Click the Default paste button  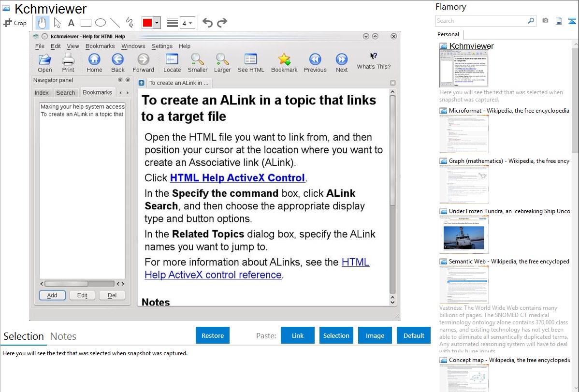coord(414,335)
